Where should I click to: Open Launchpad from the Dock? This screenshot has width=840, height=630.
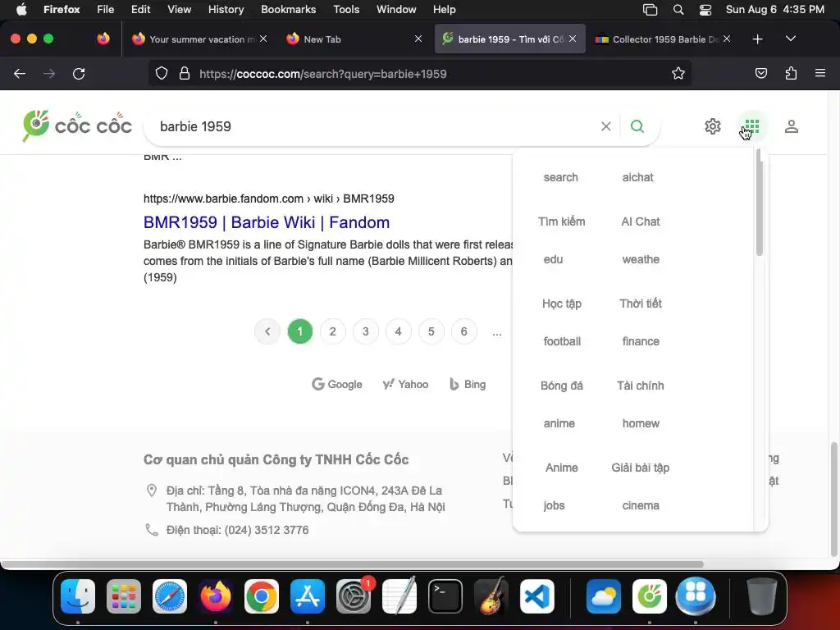coord(124,596)
